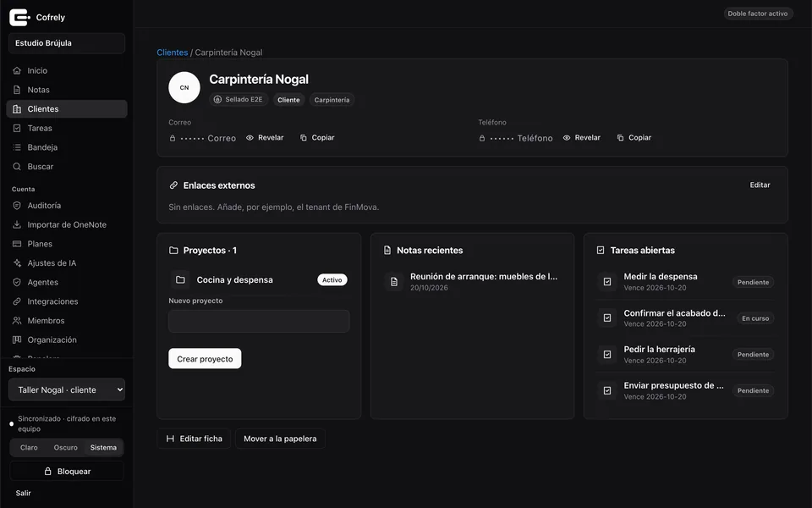Open Miembros people icon

[17, 320]
